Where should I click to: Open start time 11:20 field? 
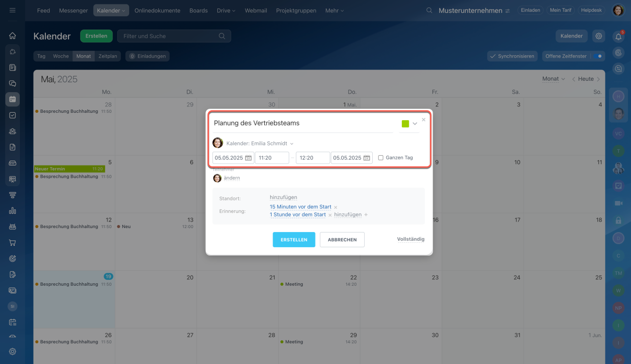click(272, 158)
